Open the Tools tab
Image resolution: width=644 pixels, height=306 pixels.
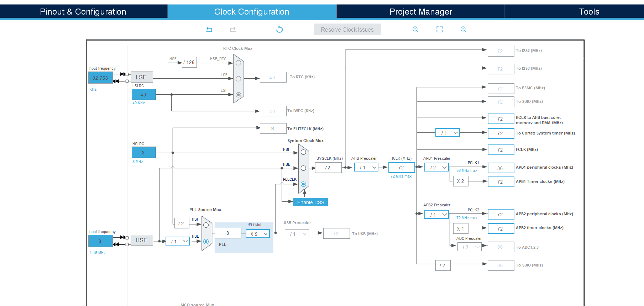tap(575, 12)
